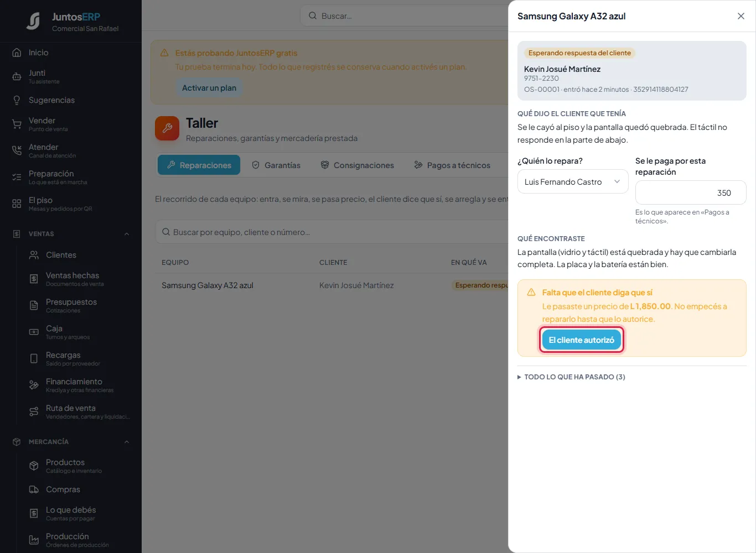Open Ruta de venta icon
The width and height of the screenshot is (756, 553).
(x=34, y=412)
